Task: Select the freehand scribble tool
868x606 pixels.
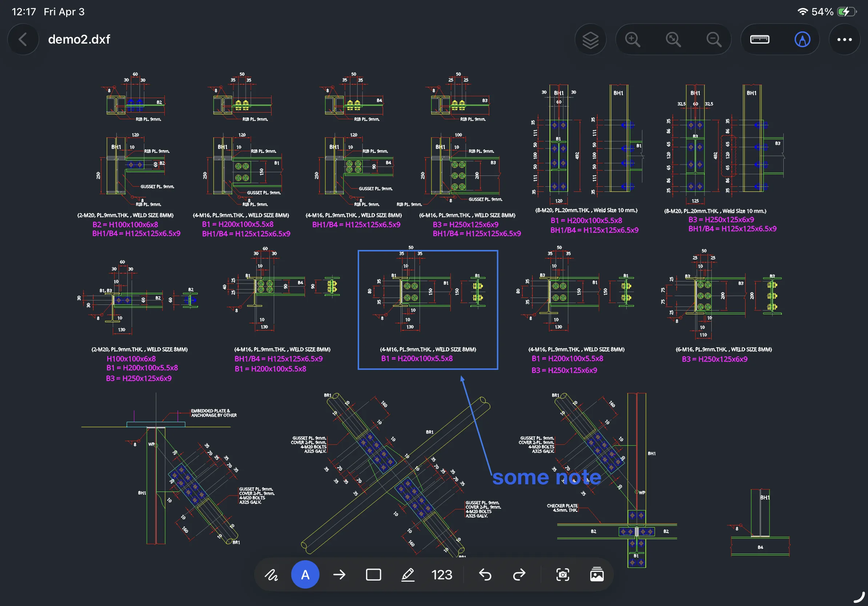Action: click(x=271, y=575)
